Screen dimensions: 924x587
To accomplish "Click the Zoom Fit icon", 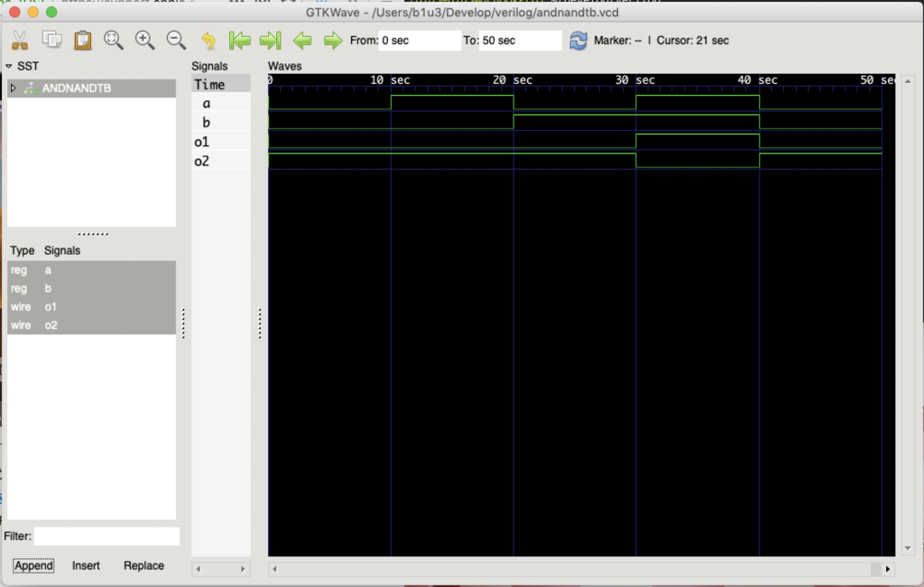I will tap(113, 40).
